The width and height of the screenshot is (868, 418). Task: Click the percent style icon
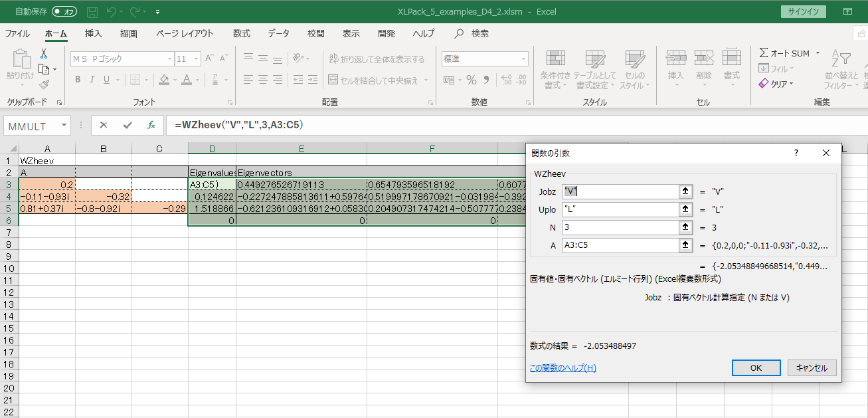click(x=472, y=80)
